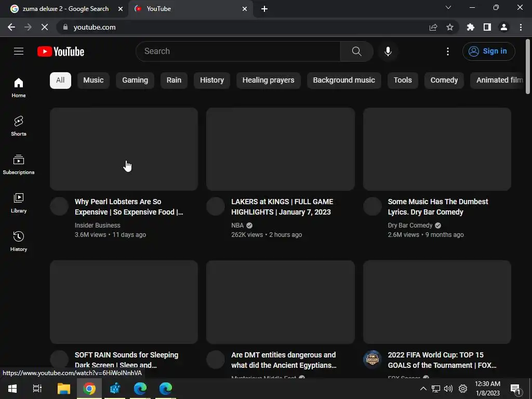The image size is (532, 399).
Task: Open YouTube settings three-dot menu
Action: (448, 51)
